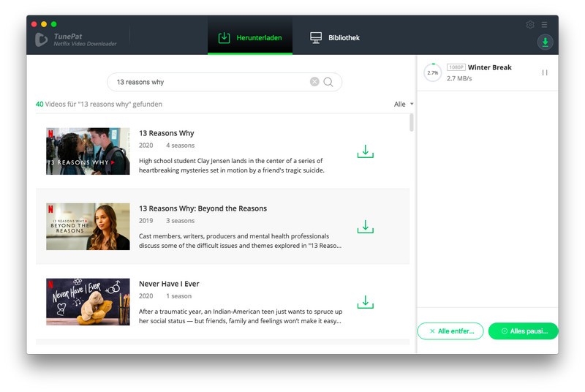585x392 pixels.
Task: Open the hamburger menu icon
Action: point(544,25)
